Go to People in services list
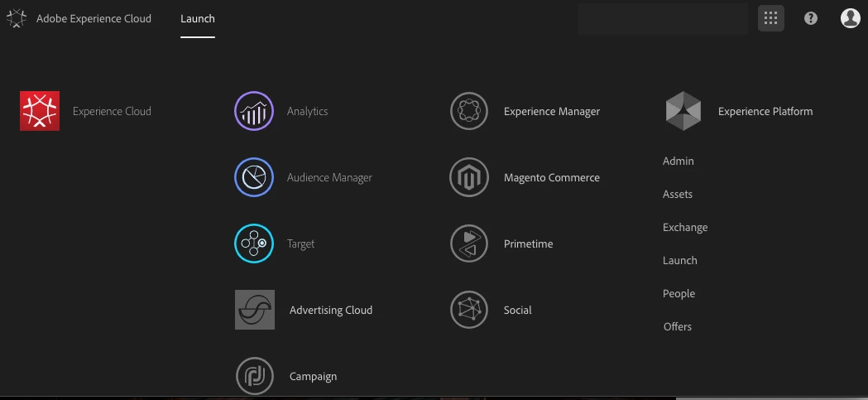The width and height of the screenshot is (868, 400). pyautogui.click(x=679, y=294)
